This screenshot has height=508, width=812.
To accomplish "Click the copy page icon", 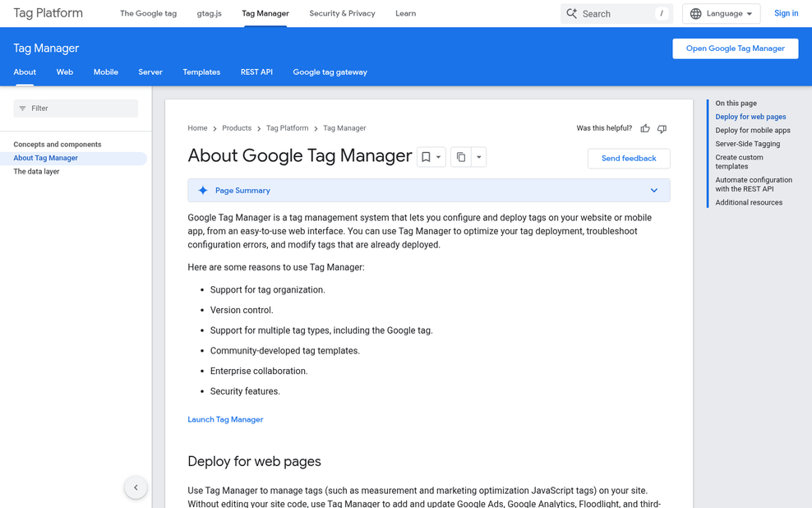I will click(x=461, y=157).
